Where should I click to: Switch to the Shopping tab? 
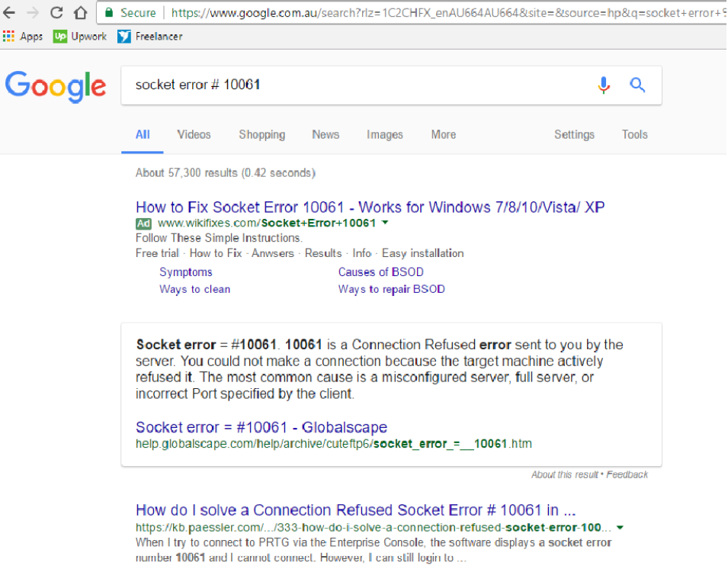(262, 135)
